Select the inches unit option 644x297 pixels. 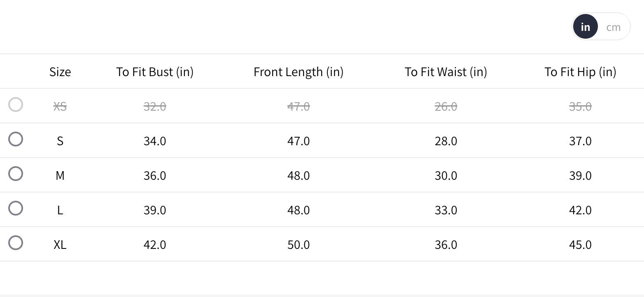click(585, 27)
